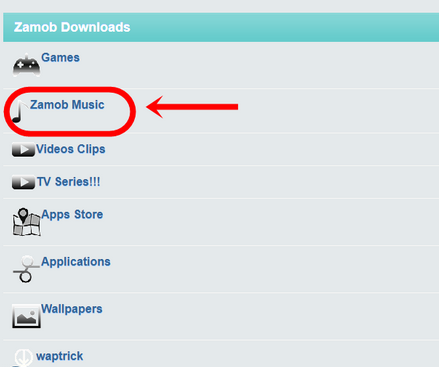
Task: Visit the waptrick link
Action: tap(59, 356)
